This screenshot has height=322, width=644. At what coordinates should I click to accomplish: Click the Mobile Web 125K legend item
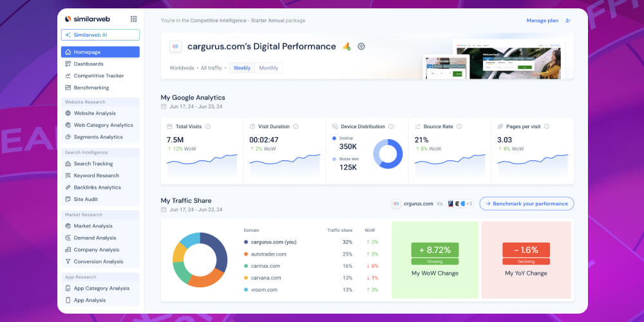click(345, 164)
